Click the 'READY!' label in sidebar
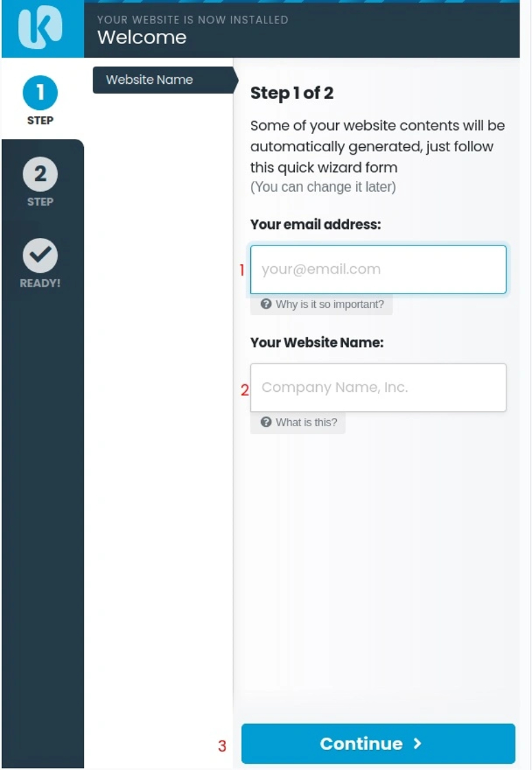This screenshot has width=532, height=770. pyautogui.click(x=40, y=283)
